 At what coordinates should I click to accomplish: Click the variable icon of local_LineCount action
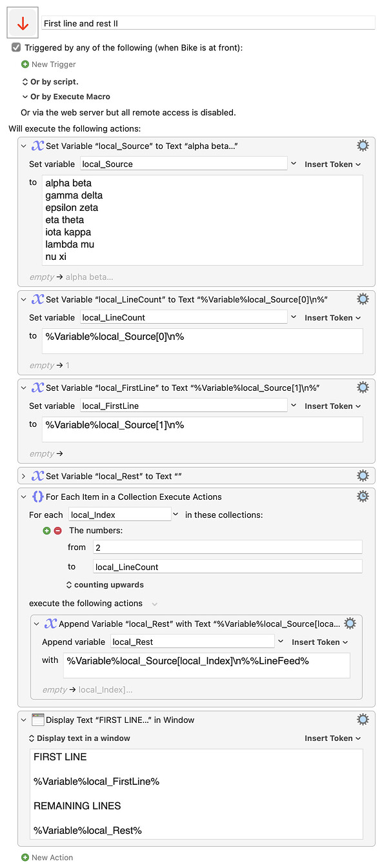click(x=37, y=299)
